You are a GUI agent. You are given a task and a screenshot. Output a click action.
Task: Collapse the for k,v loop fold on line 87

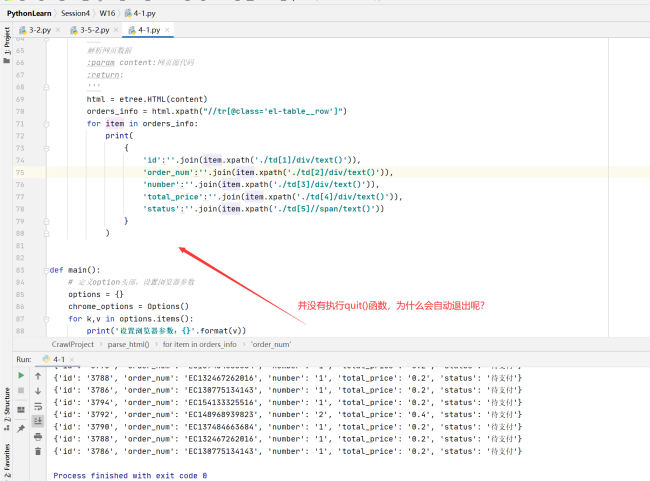coord(46,319)
